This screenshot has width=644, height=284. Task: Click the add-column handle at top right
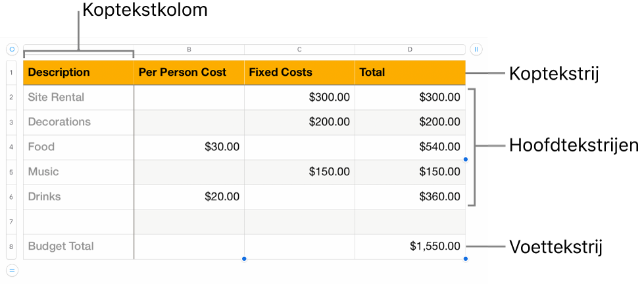click(476, 49)
